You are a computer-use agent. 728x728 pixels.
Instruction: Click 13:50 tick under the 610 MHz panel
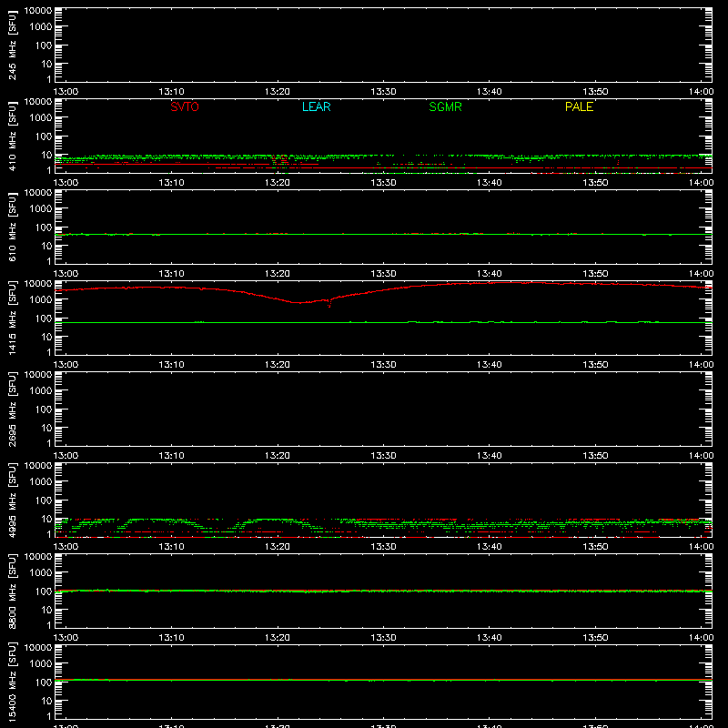[595, 274]
